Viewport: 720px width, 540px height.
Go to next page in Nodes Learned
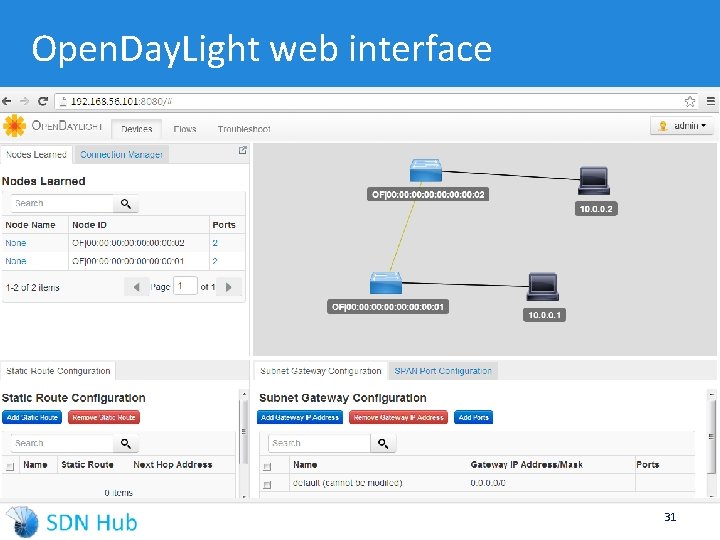[x=229, y=287]
